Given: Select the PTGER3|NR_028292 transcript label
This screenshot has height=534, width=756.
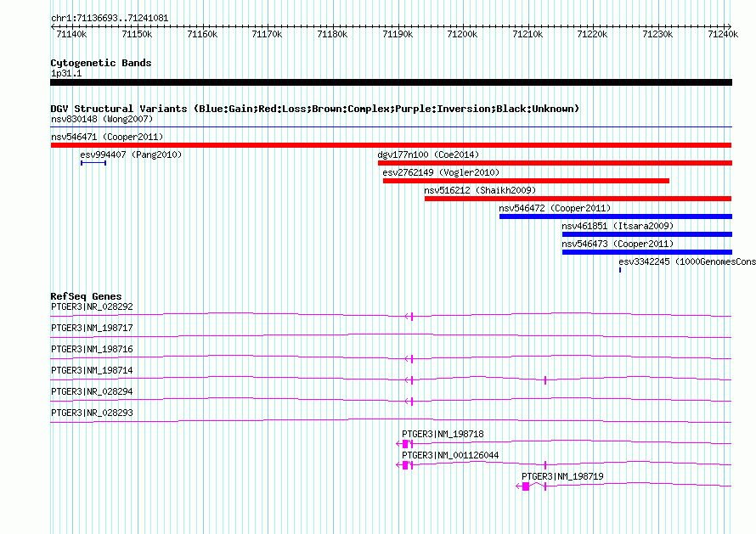Looking at the screenshot, I should [92, 307].
